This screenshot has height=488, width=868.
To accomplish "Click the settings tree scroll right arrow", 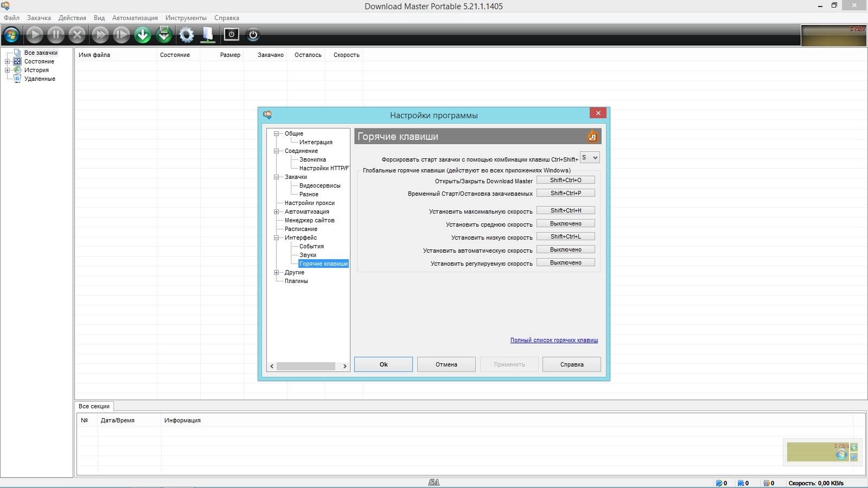I will [344, 366].
